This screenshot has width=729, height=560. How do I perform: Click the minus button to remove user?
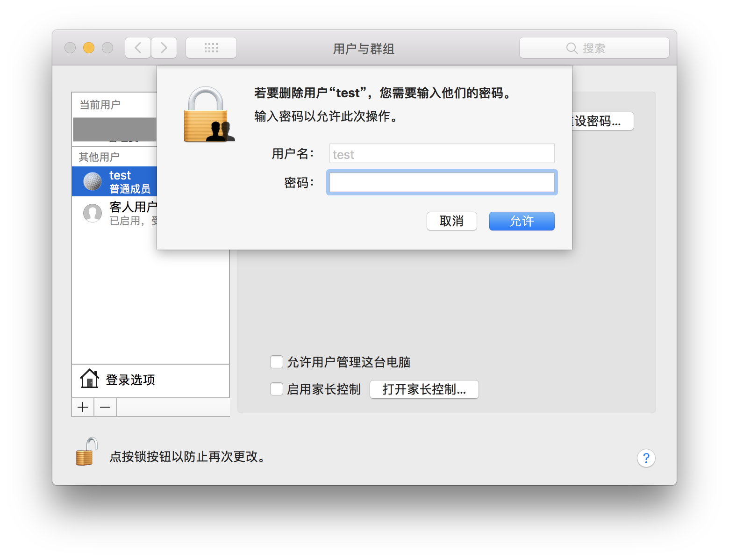pos(105,407)
